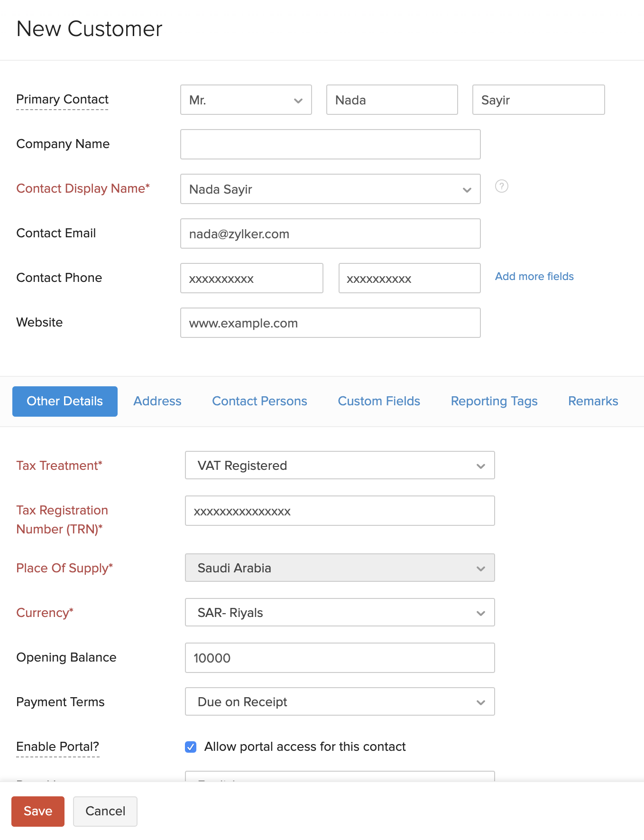Click the Contact Email field
Screen dimensions: 644x840
click(330, 234)
